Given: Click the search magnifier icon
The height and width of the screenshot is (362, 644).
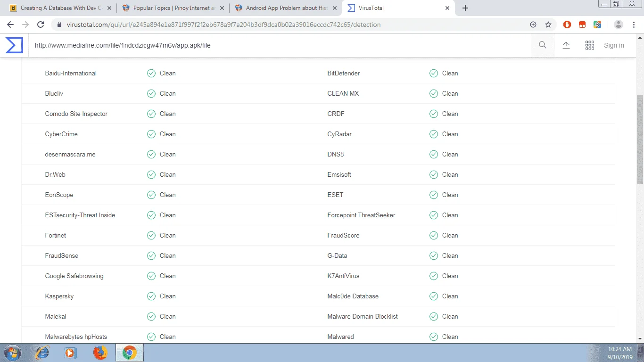Looking at the screenshot, I should point(543,45).
